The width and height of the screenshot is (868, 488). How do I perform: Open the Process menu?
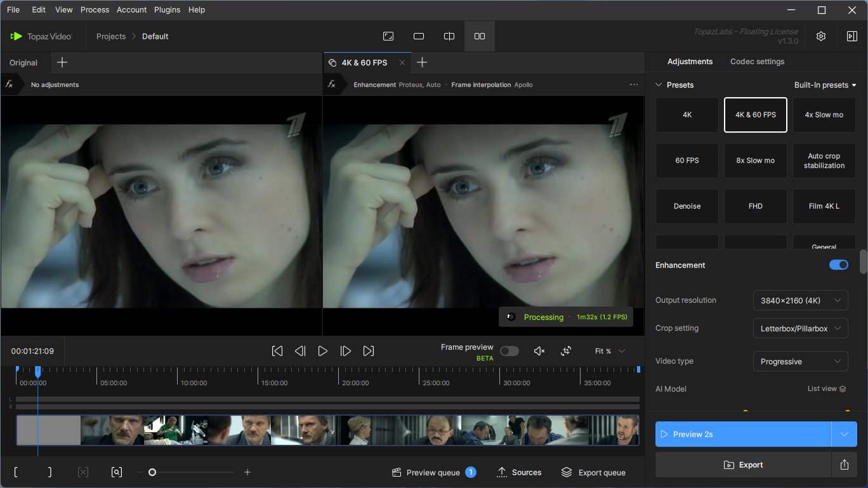(95, 10)
